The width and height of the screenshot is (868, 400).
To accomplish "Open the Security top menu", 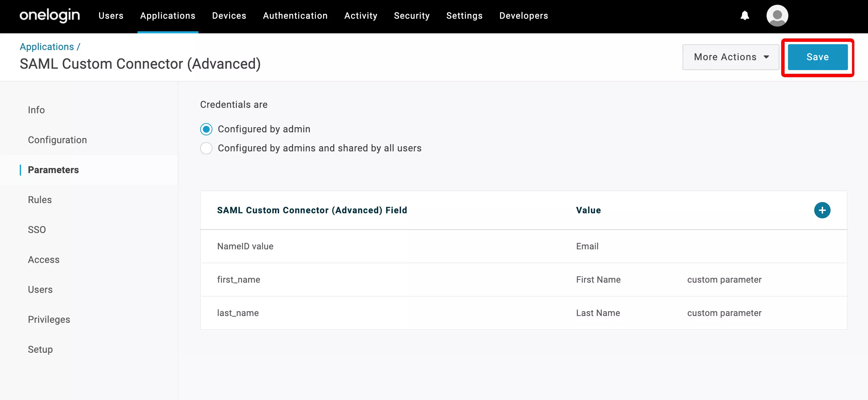I will click(x=412, y=16).
